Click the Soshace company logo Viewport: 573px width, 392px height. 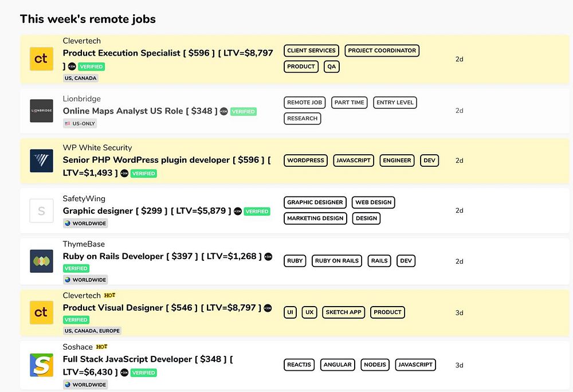point(41,365)
